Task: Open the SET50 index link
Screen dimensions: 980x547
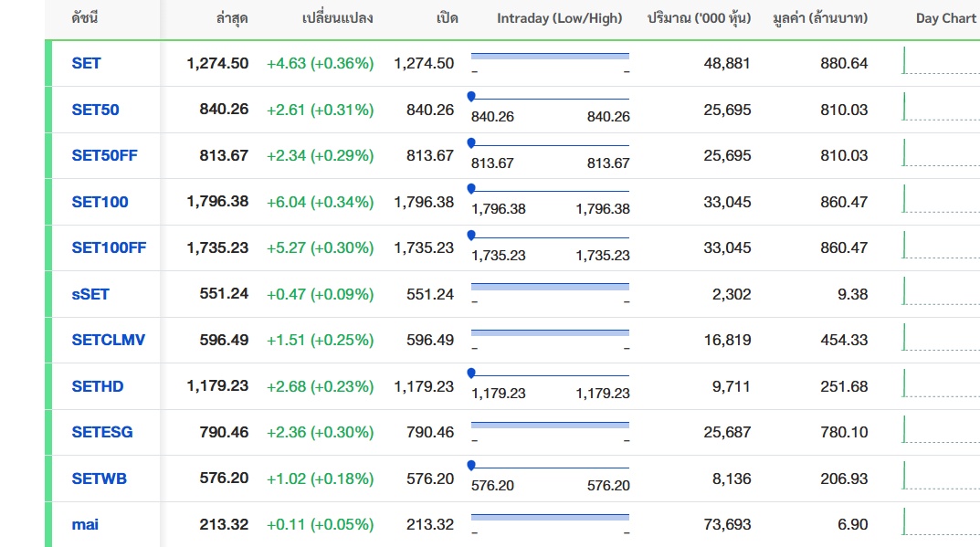Action: pyautogui.click(x=95, y=110)
